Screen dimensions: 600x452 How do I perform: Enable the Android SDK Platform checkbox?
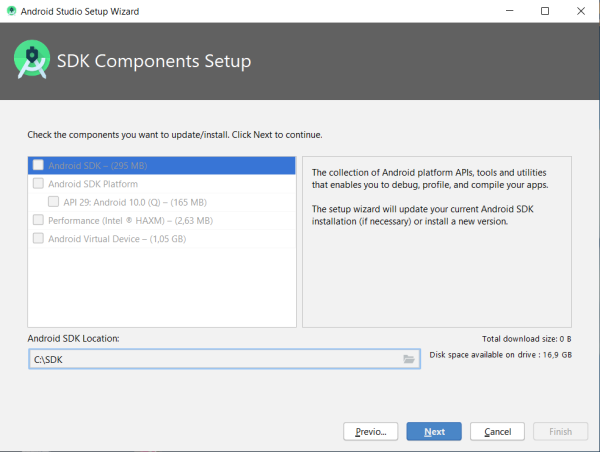tap(38, 184)
